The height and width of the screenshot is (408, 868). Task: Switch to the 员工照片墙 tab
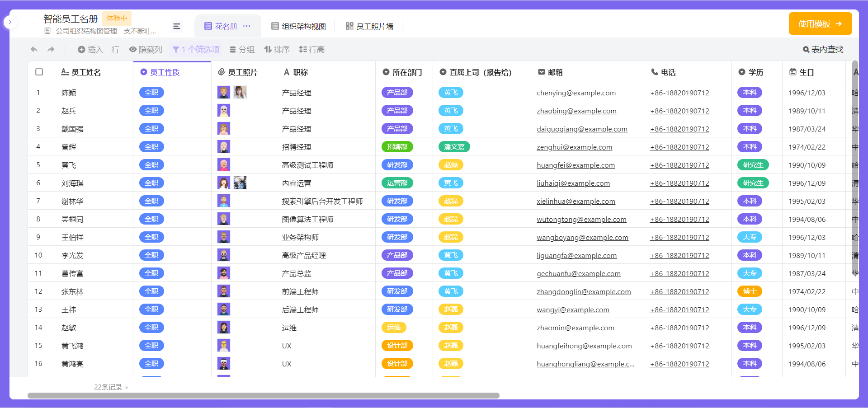[369, 26]
